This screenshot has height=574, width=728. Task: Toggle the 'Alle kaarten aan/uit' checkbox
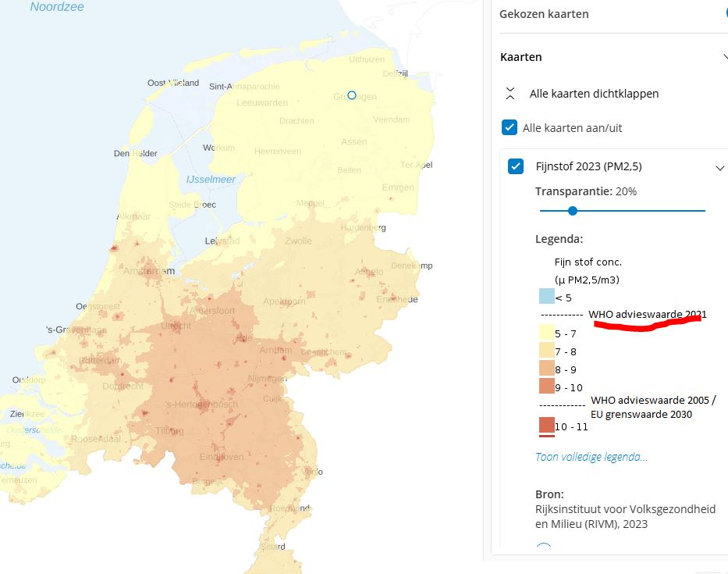tap(510, 127)
